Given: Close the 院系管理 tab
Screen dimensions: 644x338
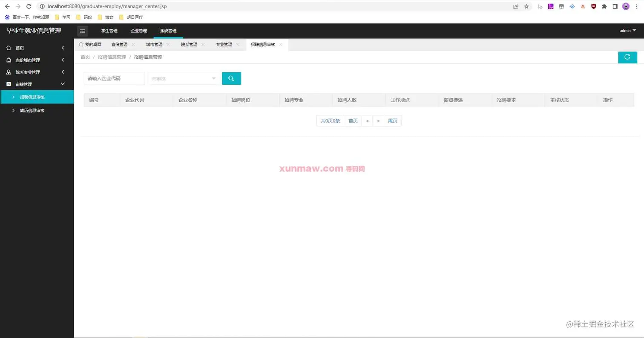Looking at the screenshot, I should (203, 44).
